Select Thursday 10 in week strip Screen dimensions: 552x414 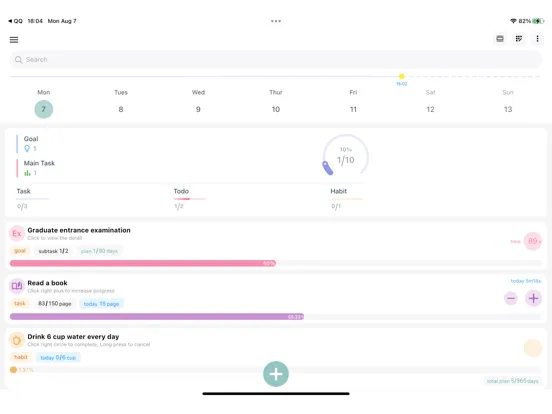pos(276,109)
